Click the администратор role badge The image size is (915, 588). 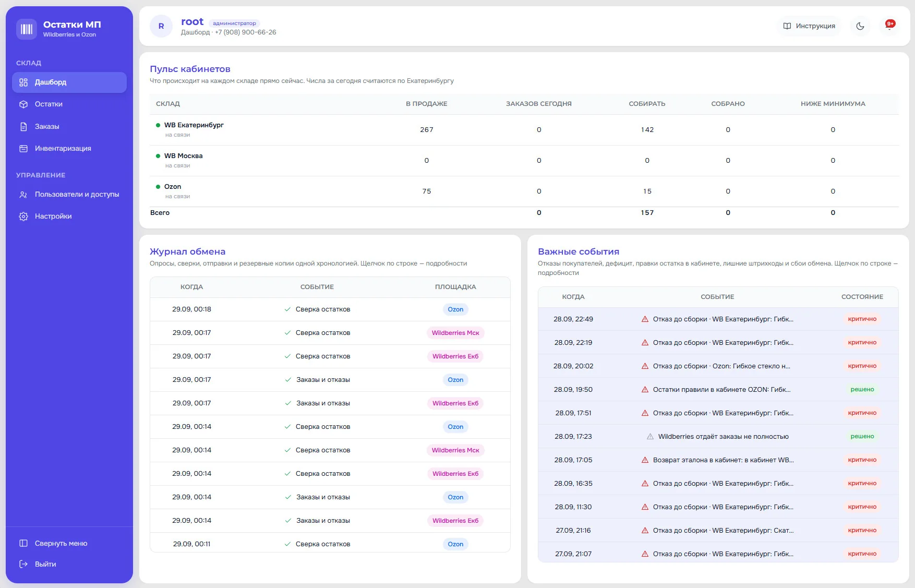(235, 23)
